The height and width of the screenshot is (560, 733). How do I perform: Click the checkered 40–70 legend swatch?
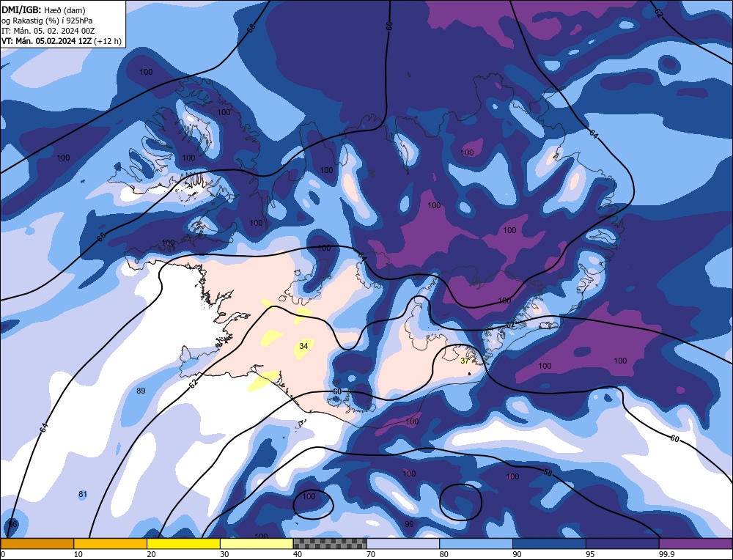(x=330, y=543)
